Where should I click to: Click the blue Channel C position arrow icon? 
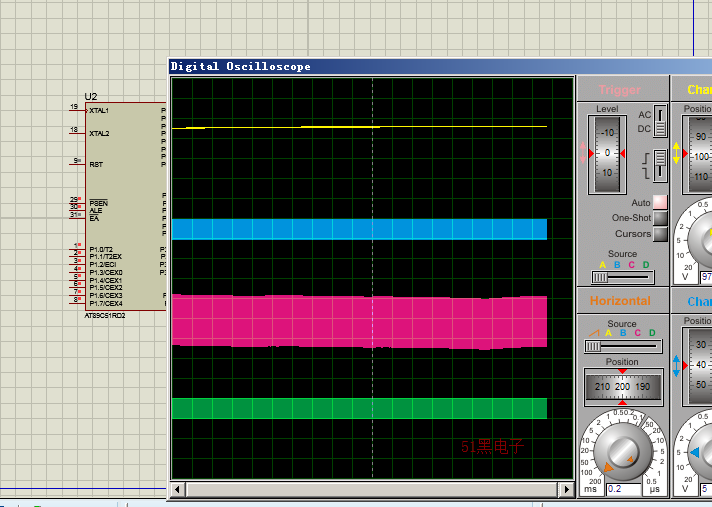[677, 366]
